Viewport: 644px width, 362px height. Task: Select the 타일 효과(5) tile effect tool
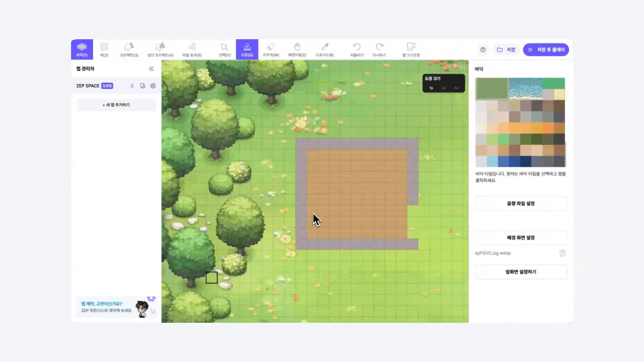192,49
